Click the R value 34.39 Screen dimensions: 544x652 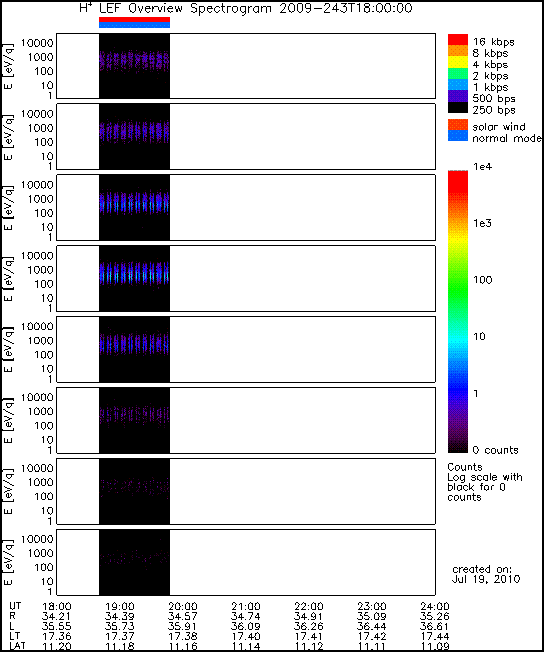click(120, 616)
